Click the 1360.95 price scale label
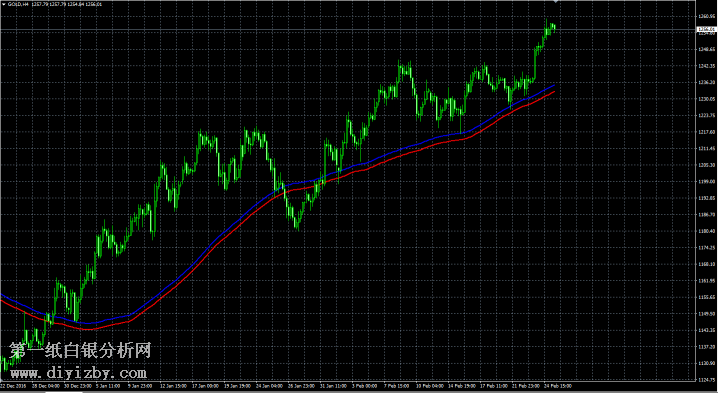Screen dimensions: 718x393 click(x=707, y=16)
